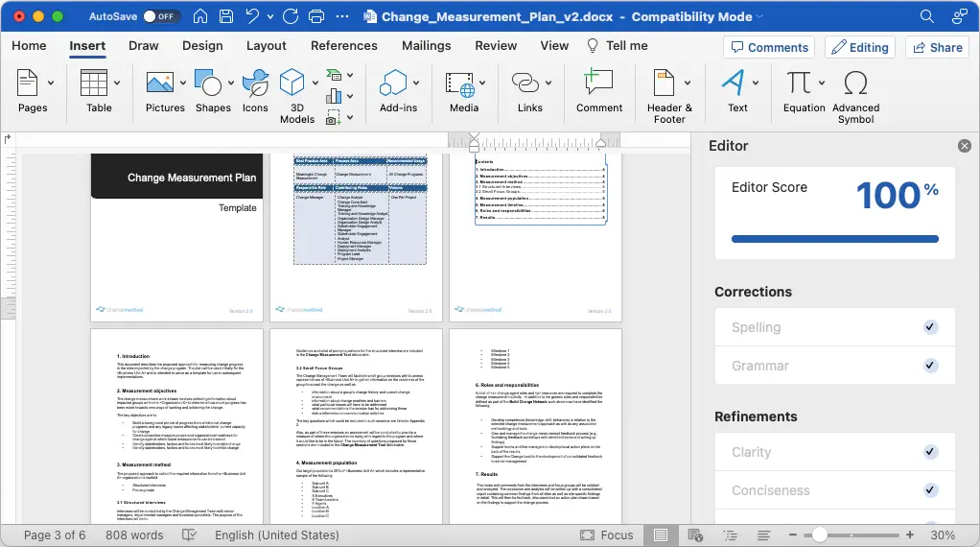The image size is (980, 547).
Task: Switch to the Home tab
Action: (x=29, y=46)
